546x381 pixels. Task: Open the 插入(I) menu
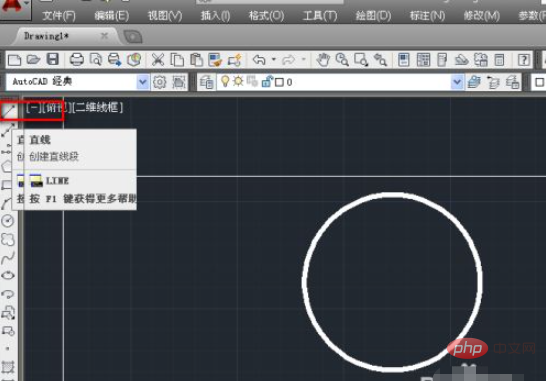215,16
